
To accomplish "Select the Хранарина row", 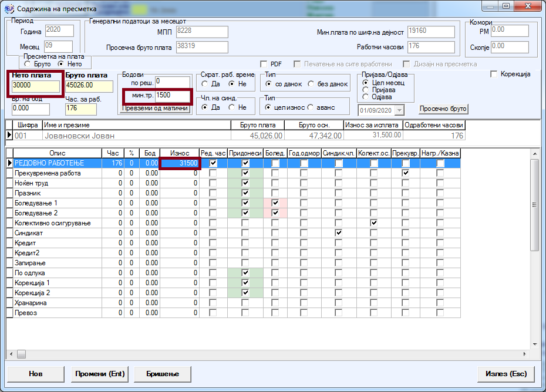I will tap(234, 303).
